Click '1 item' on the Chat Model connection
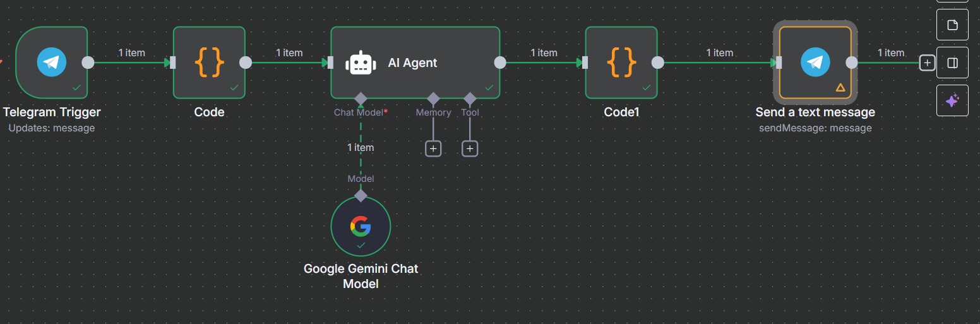This screenshot has width=980, height=324. [x=361, y=148]
